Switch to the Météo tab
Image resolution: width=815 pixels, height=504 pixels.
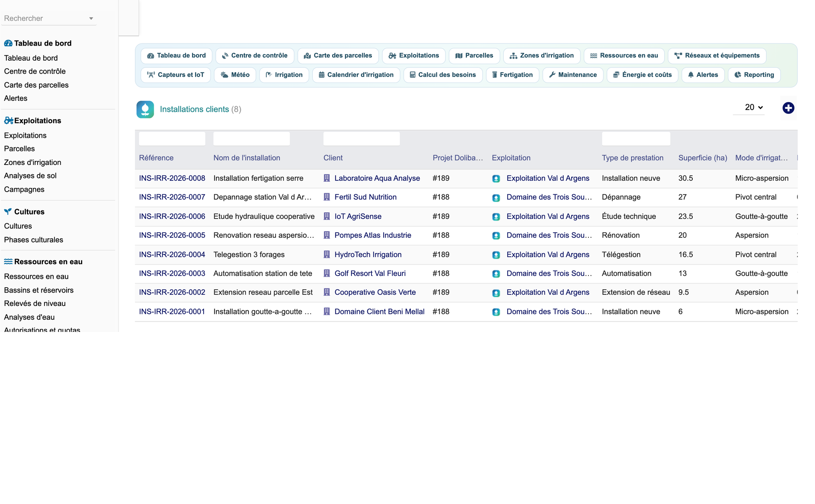coord(235,75)
